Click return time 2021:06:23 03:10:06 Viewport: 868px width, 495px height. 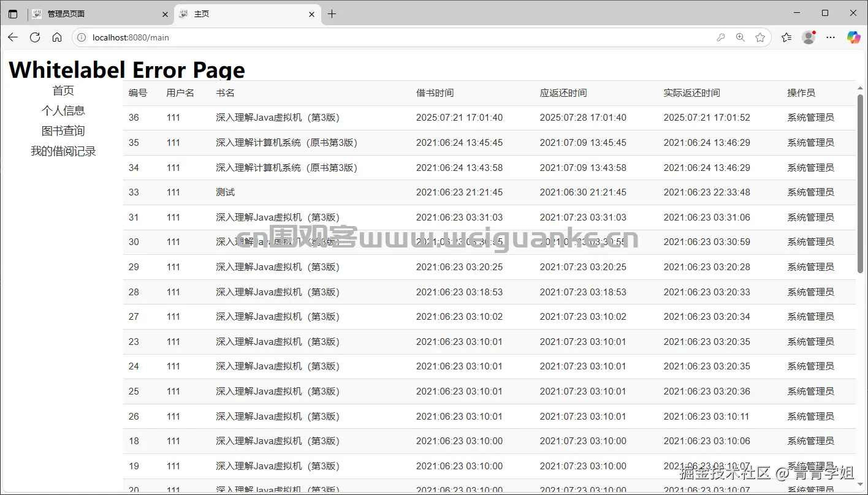pyautogui.click(x=707, y=441)
